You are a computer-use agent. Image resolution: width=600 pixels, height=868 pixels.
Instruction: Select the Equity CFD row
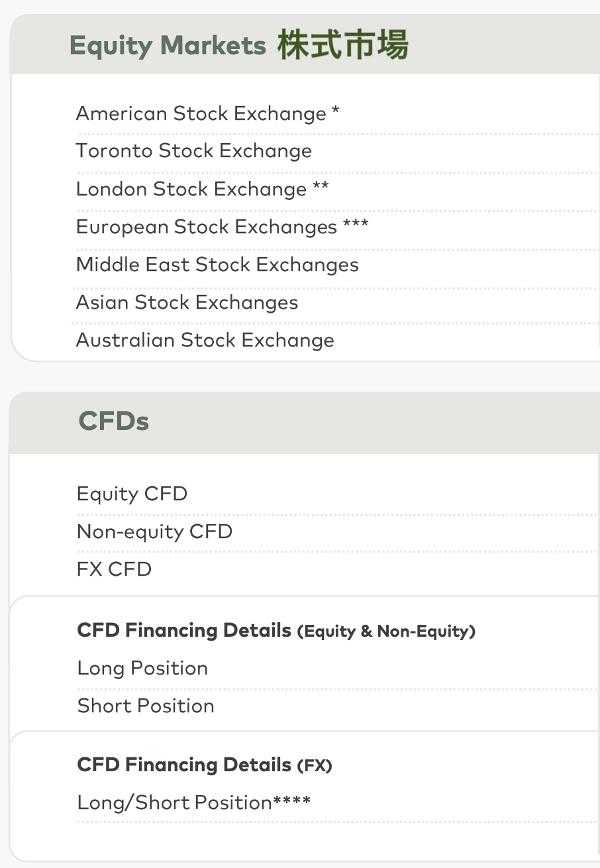132,494
